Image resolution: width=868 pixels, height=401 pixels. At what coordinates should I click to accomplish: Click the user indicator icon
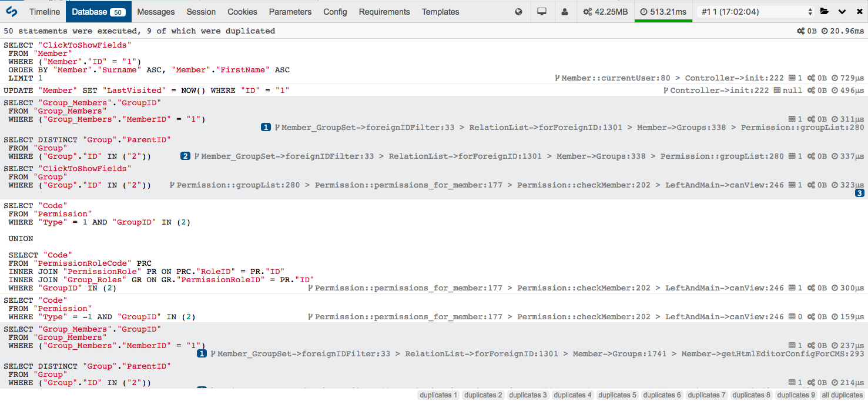click(565, 12)
